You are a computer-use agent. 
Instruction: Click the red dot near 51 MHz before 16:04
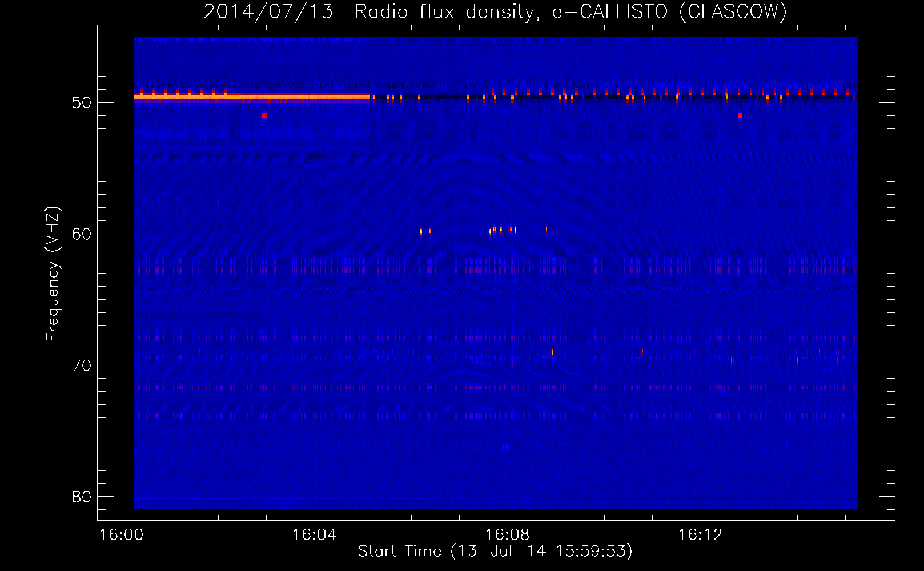coord(264,115)
